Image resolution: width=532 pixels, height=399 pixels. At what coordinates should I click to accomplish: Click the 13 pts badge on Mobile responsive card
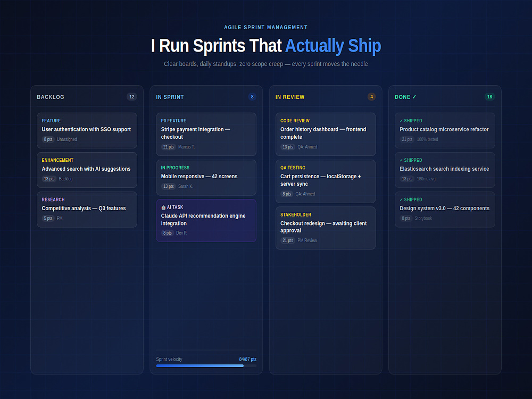click(x=168, y=186)
